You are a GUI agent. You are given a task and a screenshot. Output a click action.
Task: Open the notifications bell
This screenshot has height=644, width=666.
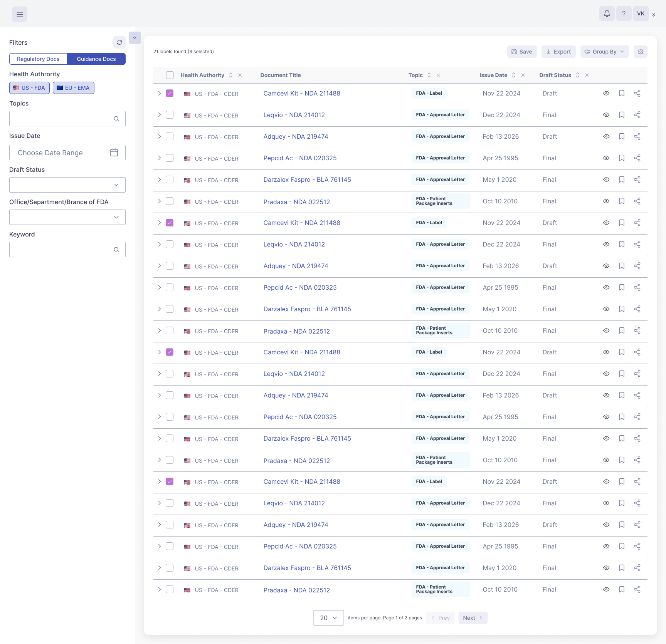click(607, 13)
